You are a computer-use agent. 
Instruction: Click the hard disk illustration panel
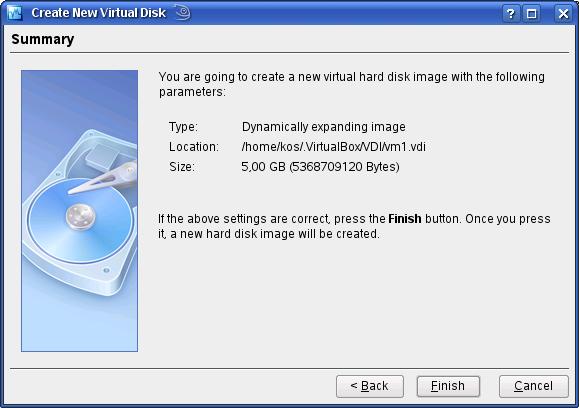[79, 211]
